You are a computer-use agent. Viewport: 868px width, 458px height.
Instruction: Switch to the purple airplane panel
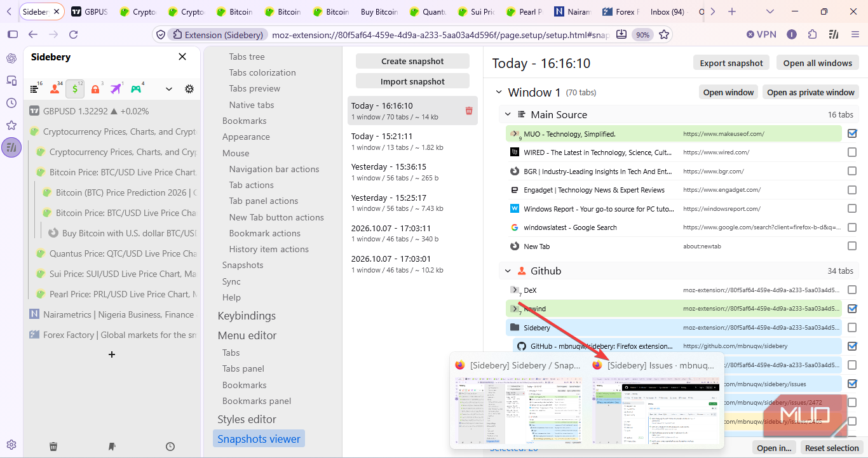point(116,89)
